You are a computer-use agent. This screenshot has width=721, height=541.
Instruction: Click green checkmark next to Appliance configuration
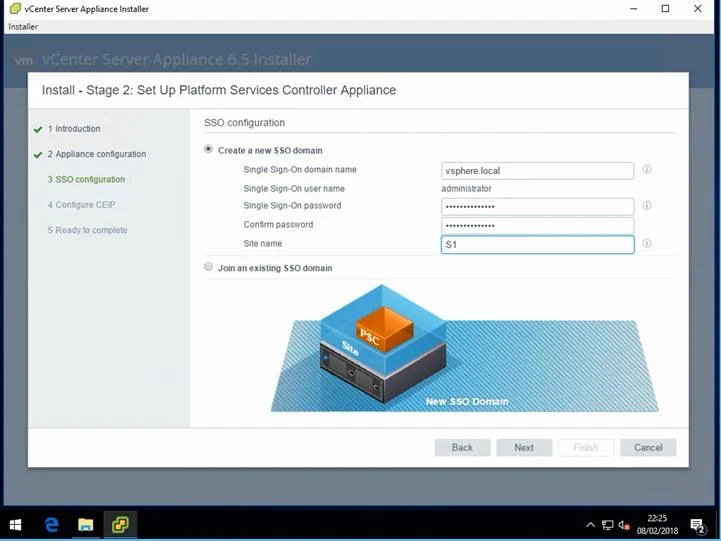click(38, 155)
